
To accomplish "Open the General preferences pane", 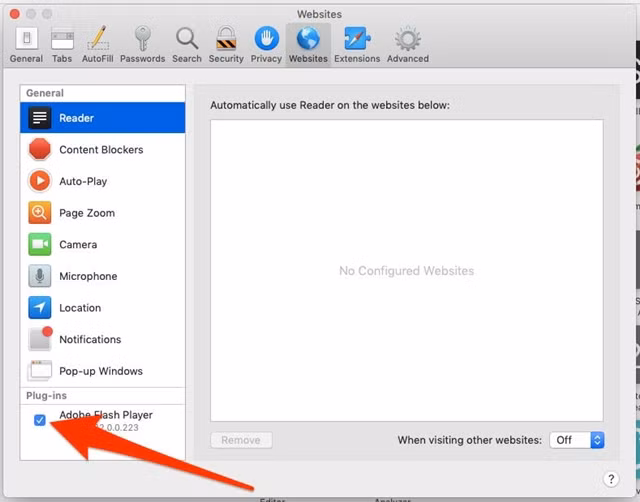I will click(26, 44).
